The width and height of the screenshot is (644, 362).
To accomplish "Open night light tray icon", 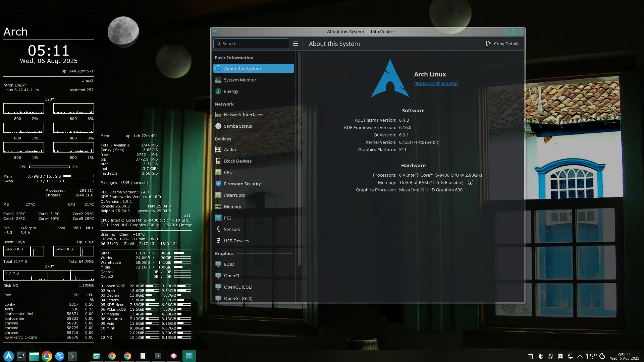I will 550,356.
